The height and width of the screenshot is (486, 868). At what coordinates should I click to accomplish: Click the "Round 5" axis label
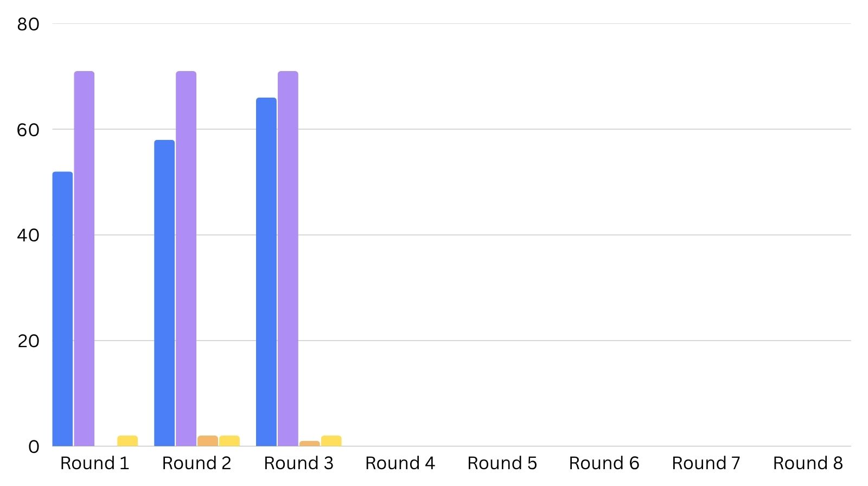(502, 463)
